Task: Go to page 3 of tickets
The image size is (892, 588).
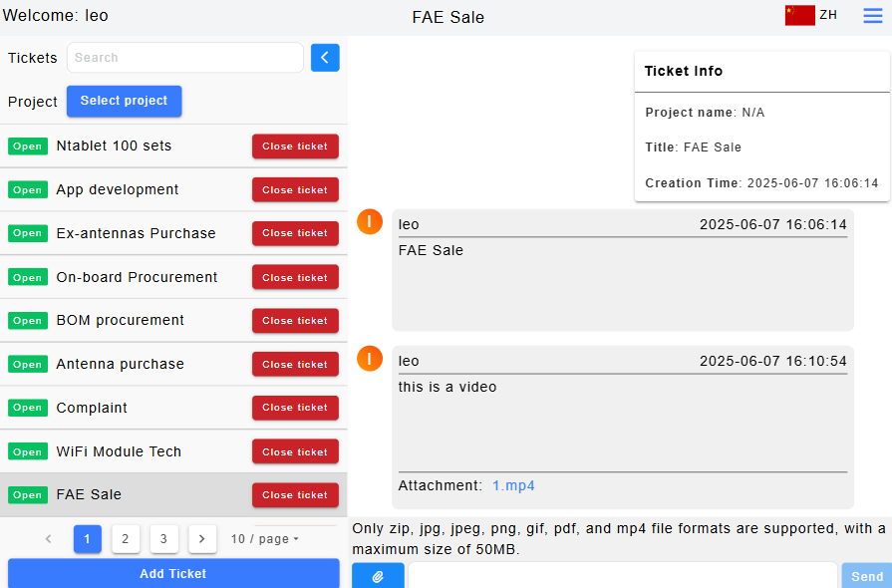Action: [x=164, y=539]
